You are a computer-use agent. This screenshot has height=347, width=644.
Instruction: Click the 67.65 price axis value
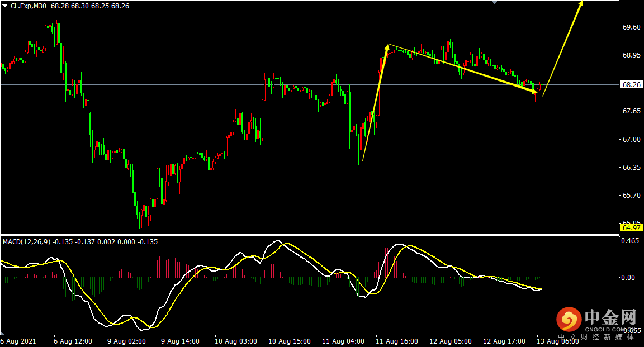(631, 111)
